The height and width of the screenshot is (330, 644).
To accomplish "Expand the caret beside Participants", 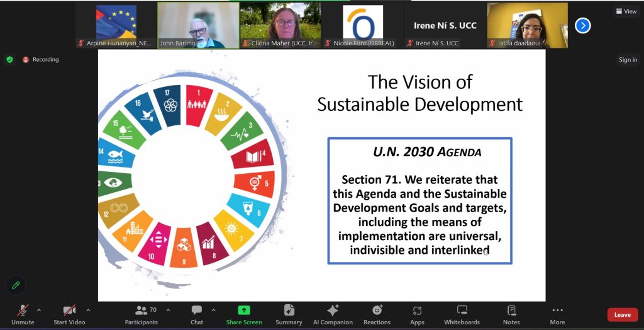I will [170, 310].
